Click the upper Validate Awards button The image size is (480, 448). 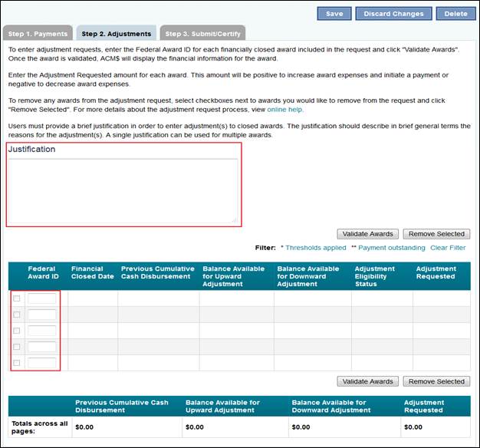click(367, 234)
